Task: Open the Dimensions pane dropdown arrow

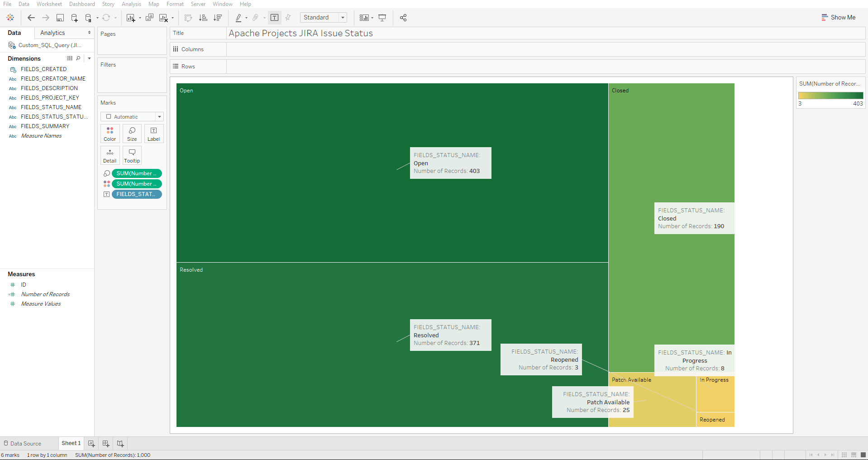Action: click(x=89, y=58)
